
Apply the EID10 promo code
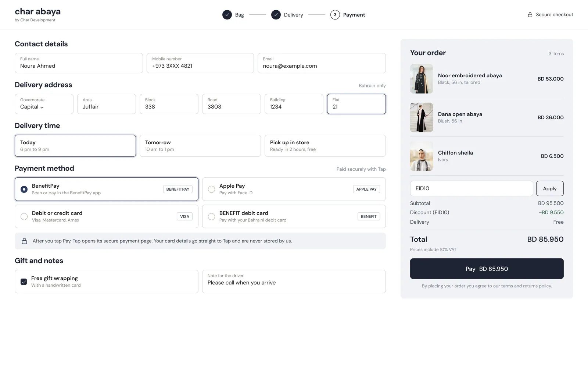(x=550, y=188)
